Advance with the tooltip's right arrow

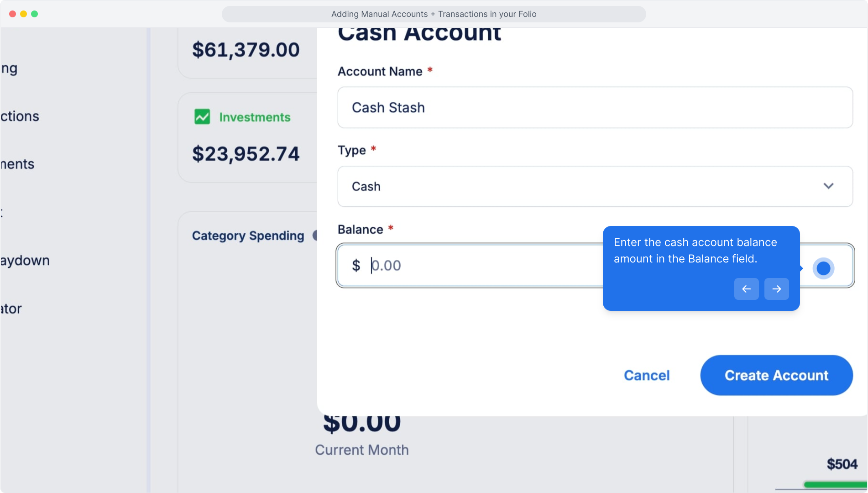pyautogui.click(x=776, y=289)
